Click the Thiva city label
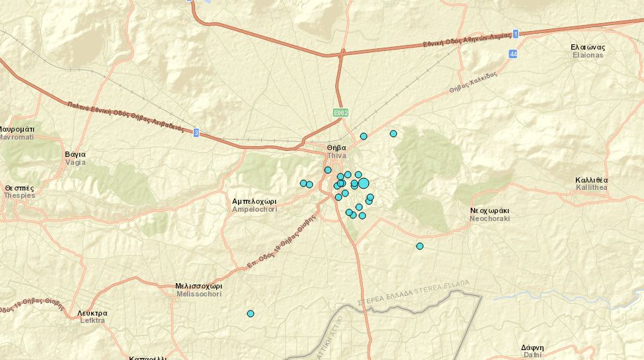 pyautogui.click(x=337, y=152)
